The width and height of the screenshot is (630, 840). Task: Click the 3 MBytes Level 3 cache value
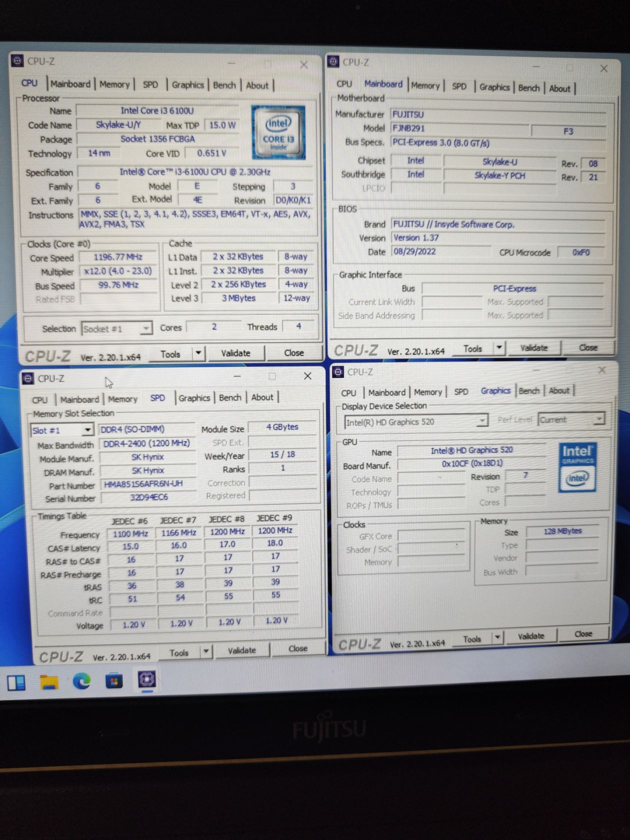coord(238,298)
